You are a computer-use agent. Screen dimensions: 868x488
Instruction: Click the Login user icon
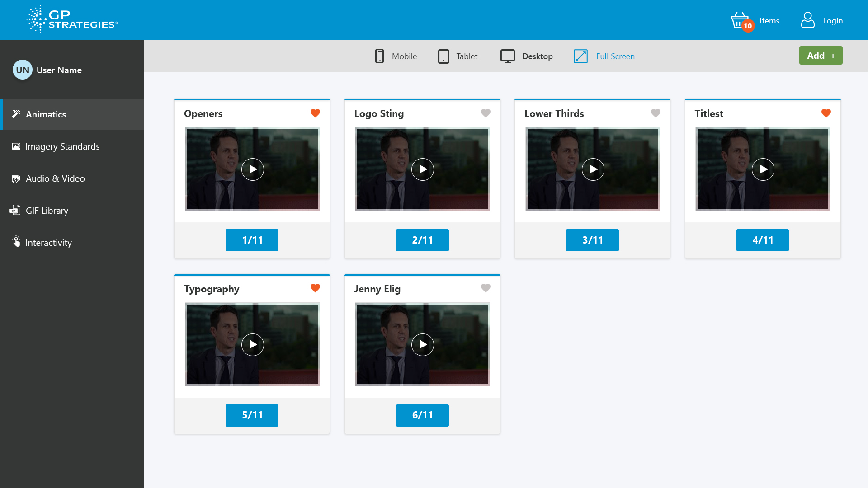[807, 20]
